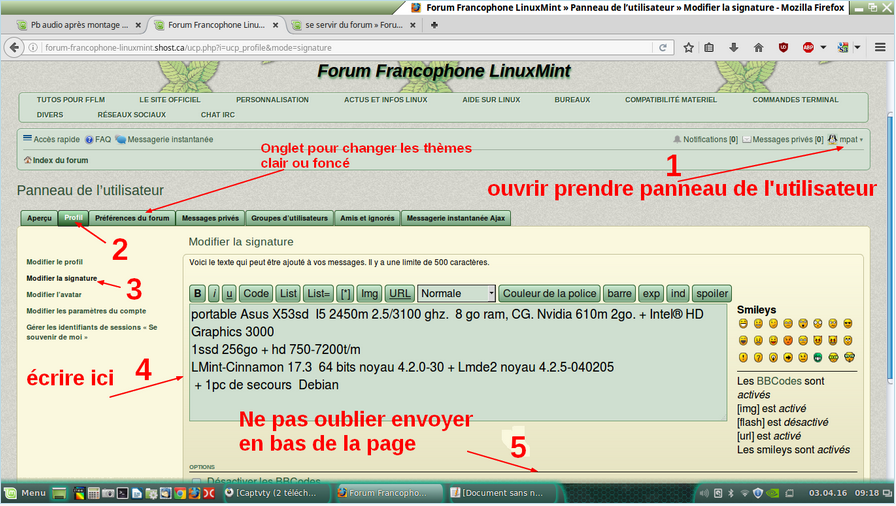This screenshot has height=506, width=896.
Task: Click inside the signature text area
Action: (x=458, y=363)
